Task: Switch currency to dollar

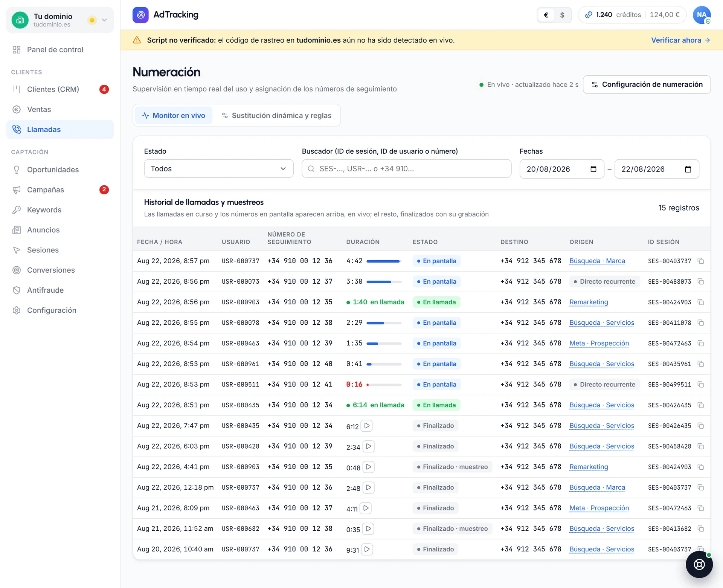Action: pyautogui.click(x=562, y=15)
